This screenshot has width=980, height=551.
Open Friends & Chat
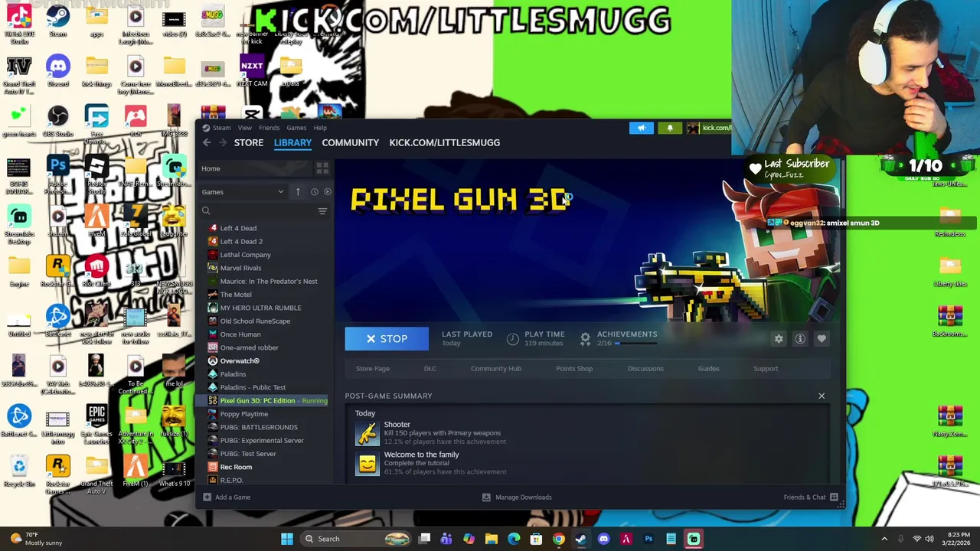pyautogui.click(x=811, y=497)
